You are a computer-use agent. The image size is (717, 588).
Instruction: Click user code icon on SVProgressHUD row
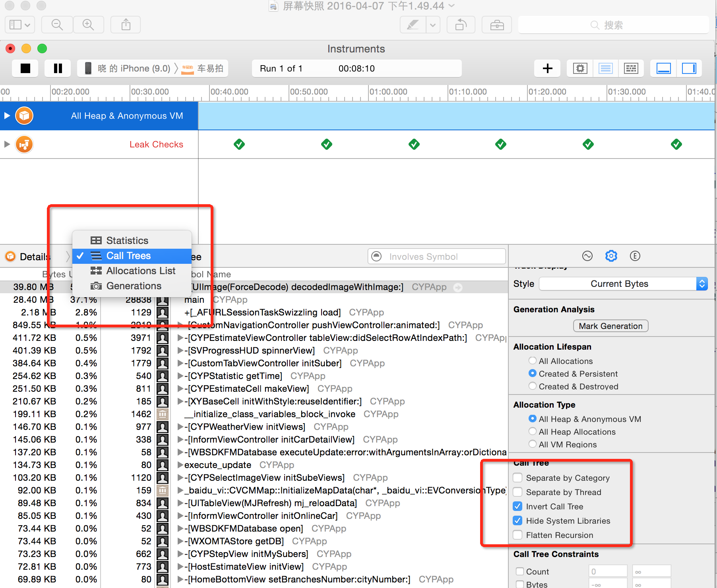(x=162, y=350)
